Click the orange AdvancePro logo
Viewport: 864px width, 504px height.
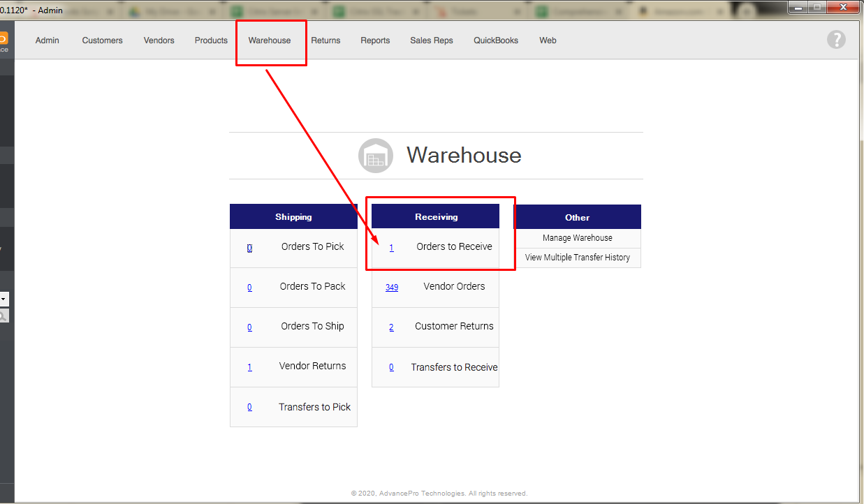pos(3,40)
